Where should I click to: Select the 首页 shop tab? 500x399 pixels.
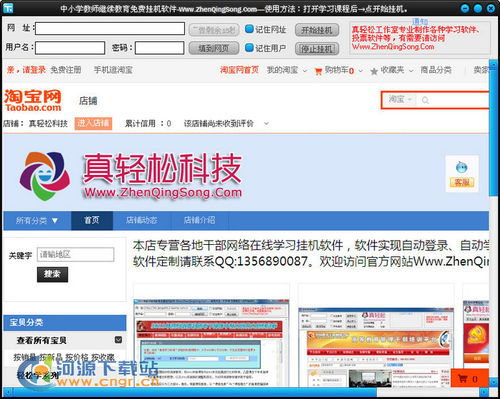pyautogui.click(x=92, y=220)
